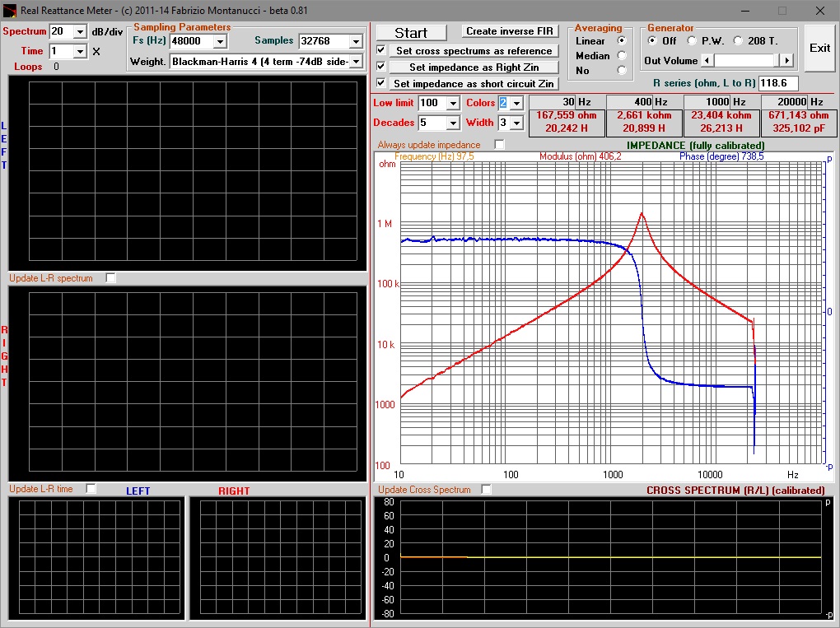Click the IMPEDANCE (fully calibrated) label
This screenshot has width=840, height=628.
[695, 145]
